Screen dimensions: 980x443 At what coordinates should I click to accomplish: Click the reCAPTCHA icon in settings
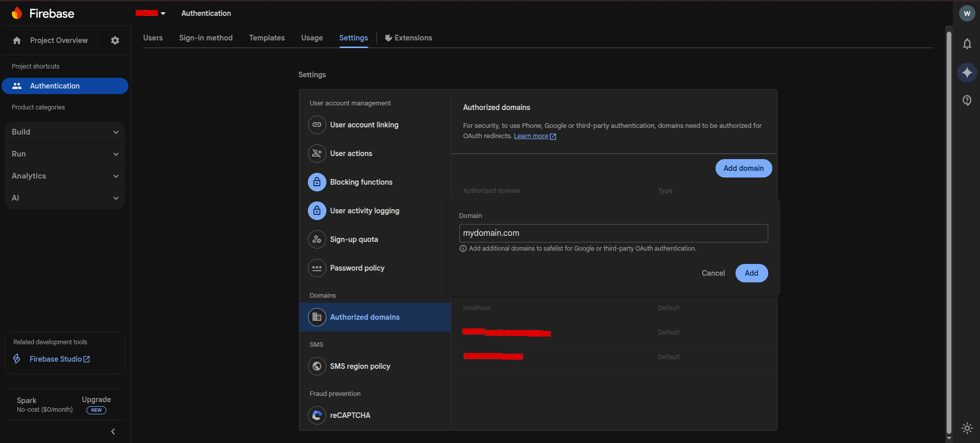pyautogui.click(x=317, y=415)
